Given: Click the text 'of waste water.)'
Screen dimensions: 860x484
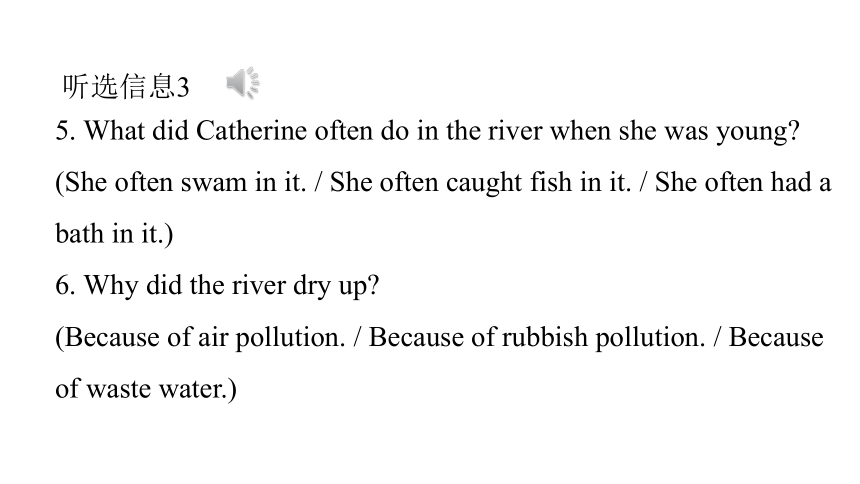Looking at the screenshot, I should click(x=146, y=389).
